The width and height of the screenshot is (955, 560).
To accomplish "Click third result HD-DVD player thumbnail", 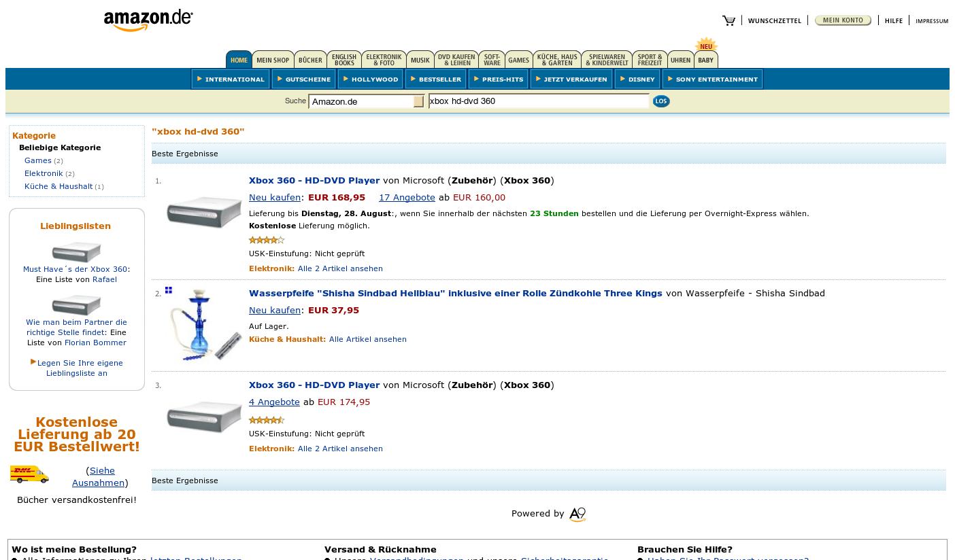I will (204, 416).
